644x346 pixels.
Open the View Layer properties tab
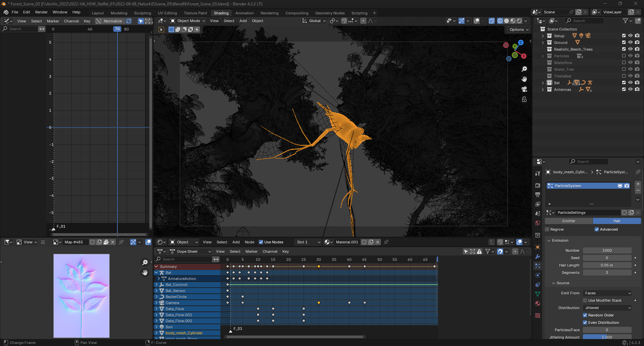pyautogui.click(x=538, y=204)
